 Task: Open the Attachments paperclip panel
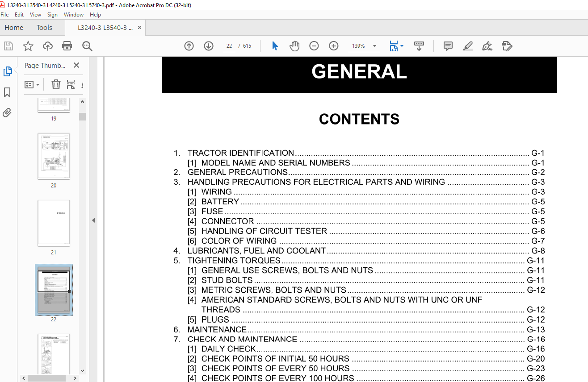(x=7, y=113)
